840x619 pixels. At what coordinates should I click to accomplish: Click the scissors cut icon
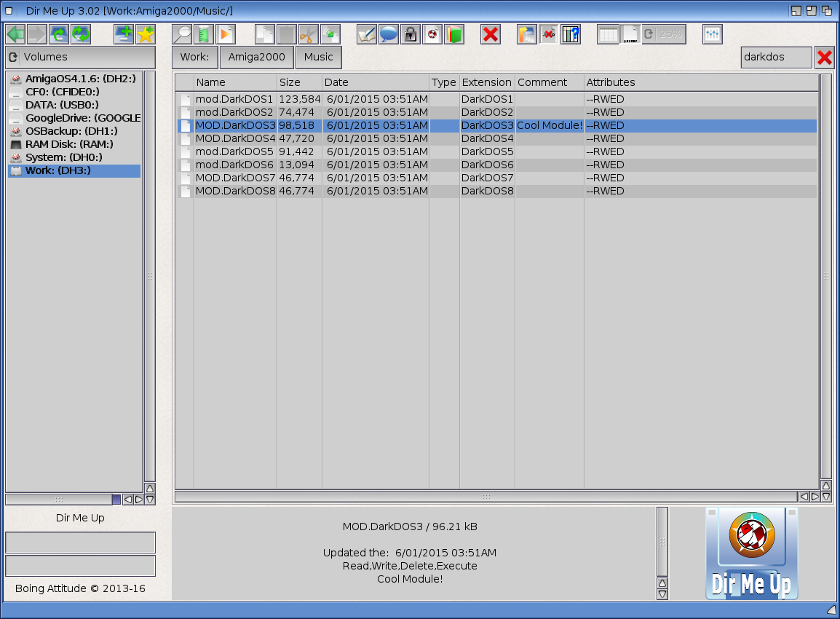tap(308, 34)
